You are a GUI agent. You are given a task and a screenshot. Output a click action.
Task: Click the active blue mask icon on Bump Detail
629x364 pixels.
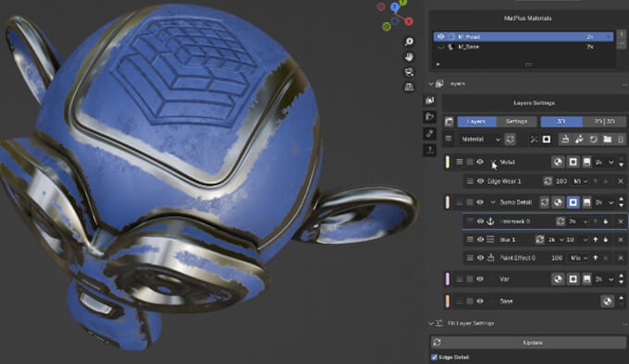coord(573,202)
